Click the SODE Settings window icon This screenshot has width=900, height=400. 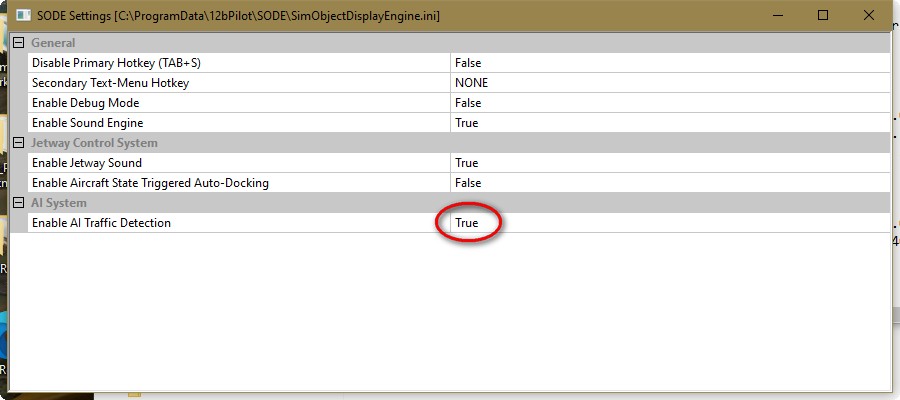click(24, 15)
